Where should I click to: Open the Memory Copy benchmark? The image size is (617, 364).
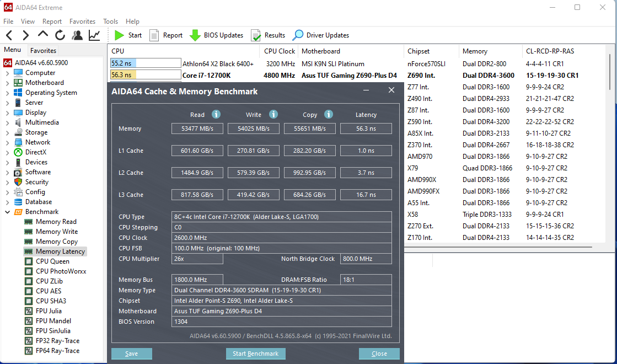coord(57,241)
